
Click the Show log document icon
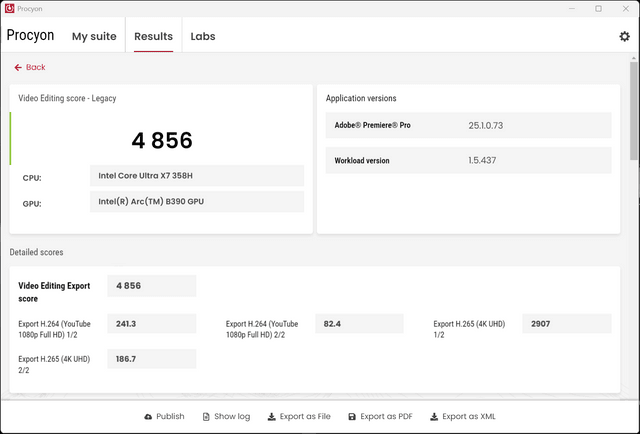click(x=206, y=416)
